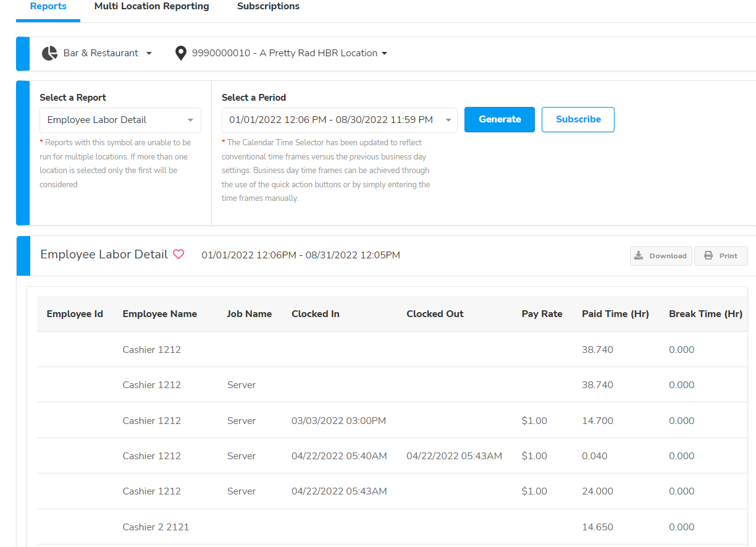The image size is (756, 547).
Task: Click the download arrow icon
Action: pos(639,256)
